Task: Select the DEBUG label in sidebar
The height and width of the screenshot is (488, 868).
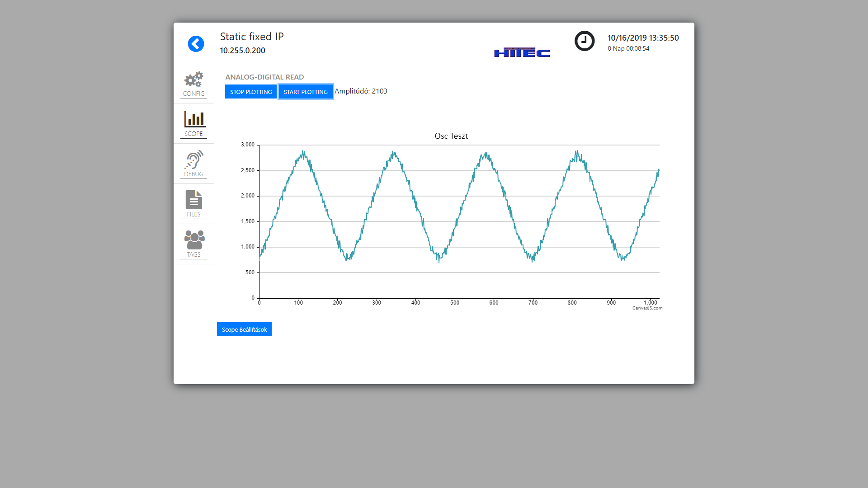Action: point(193,174)
